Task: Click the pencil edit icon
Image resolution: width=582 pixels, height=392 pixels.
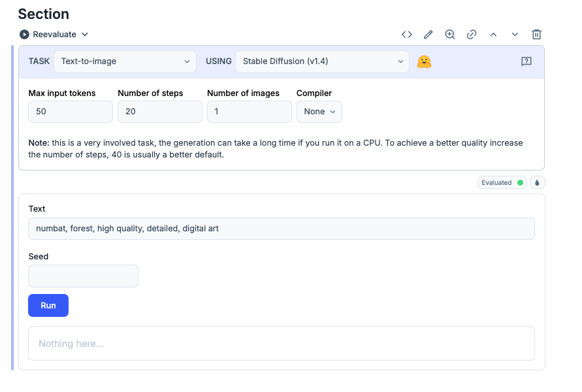Action: point(428,35)
